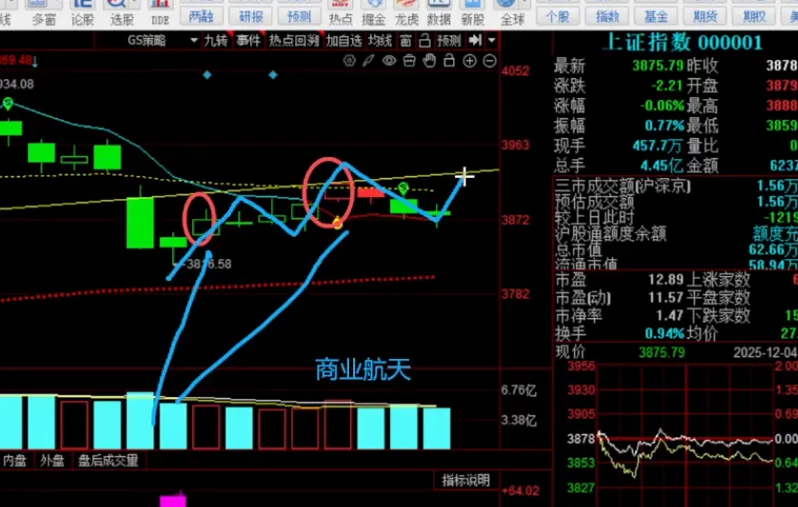Click the 上证指数 000001 title

coord(682,42)
